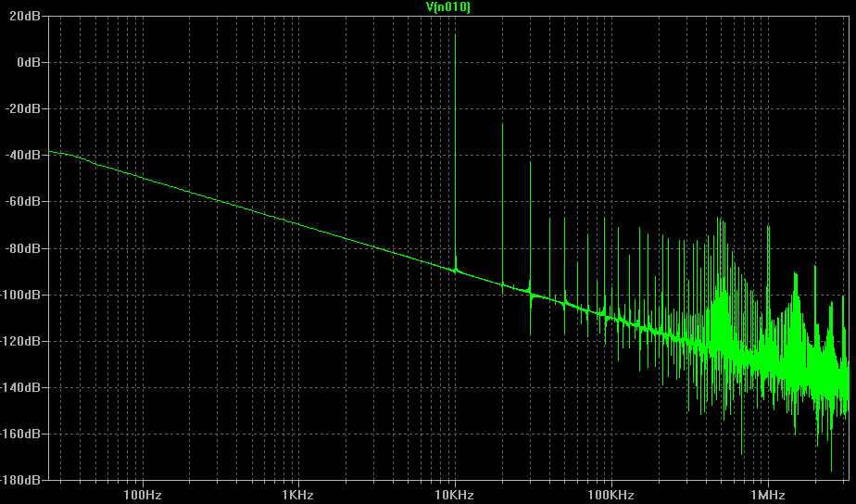This screenshot has width=856, height=504.
Task: Click the -160dB axis label
Action: tap(20, 434)
